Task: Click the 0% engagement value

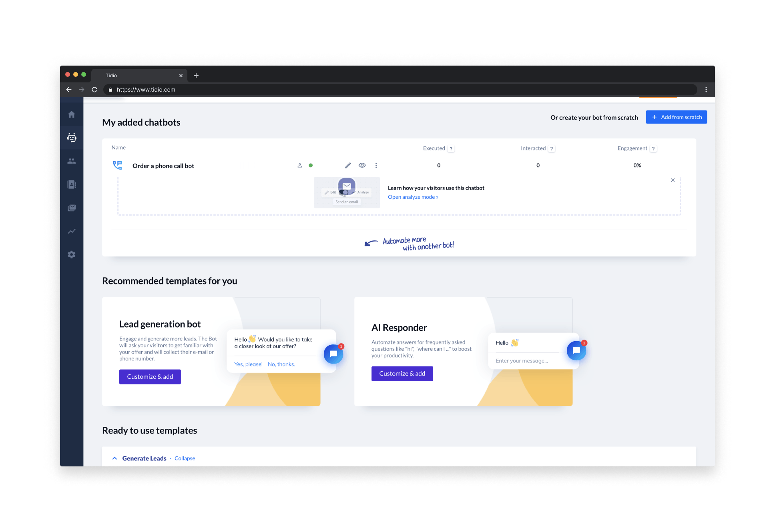Action: 637,165
